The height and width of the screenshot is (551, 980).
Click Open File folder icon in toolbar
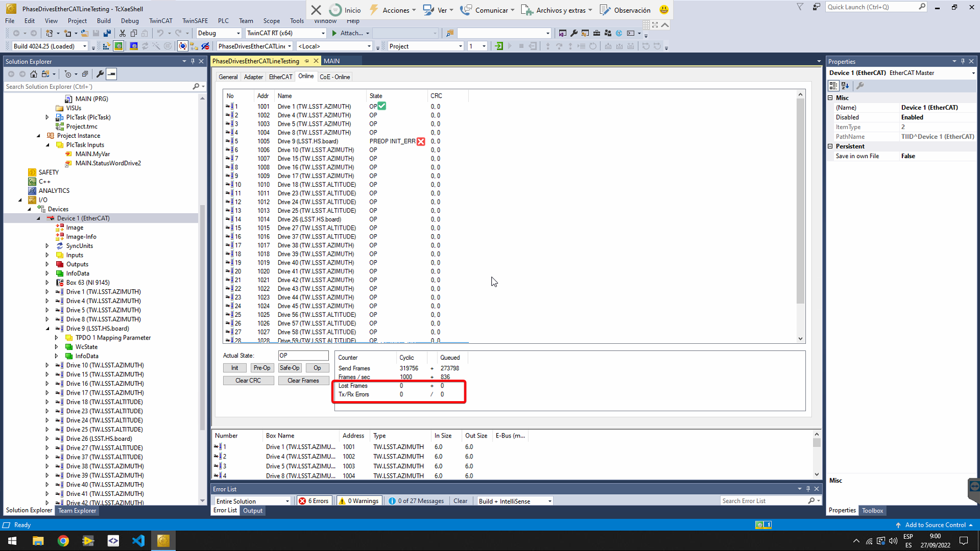[x=84, y=33]
